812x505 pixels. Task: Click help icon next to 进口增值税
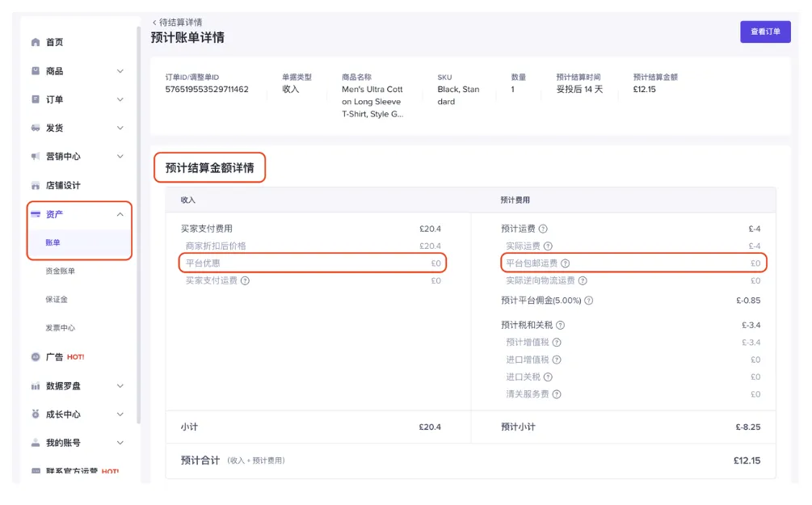[x=557, y=360]
